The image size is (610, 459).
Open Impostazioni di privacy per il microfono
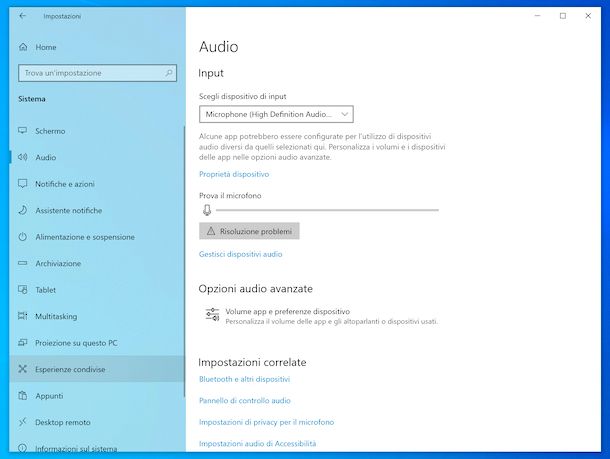tap(266, 422)
